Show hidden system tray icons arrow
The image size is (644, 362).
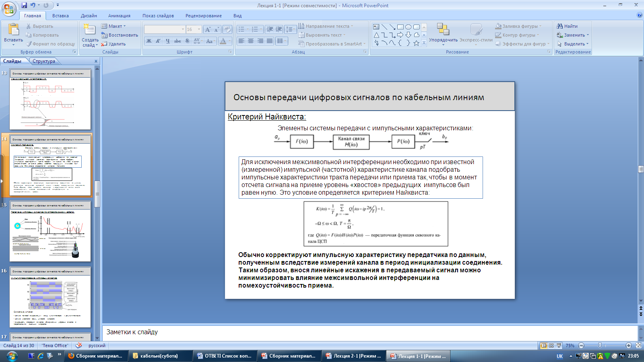point(570,356)
